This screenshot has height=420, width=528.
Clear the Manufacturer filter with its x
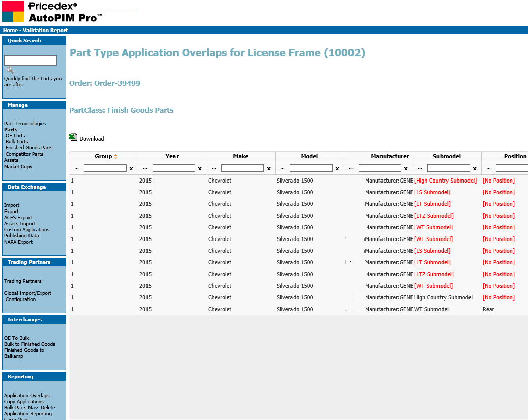point(406,169)
